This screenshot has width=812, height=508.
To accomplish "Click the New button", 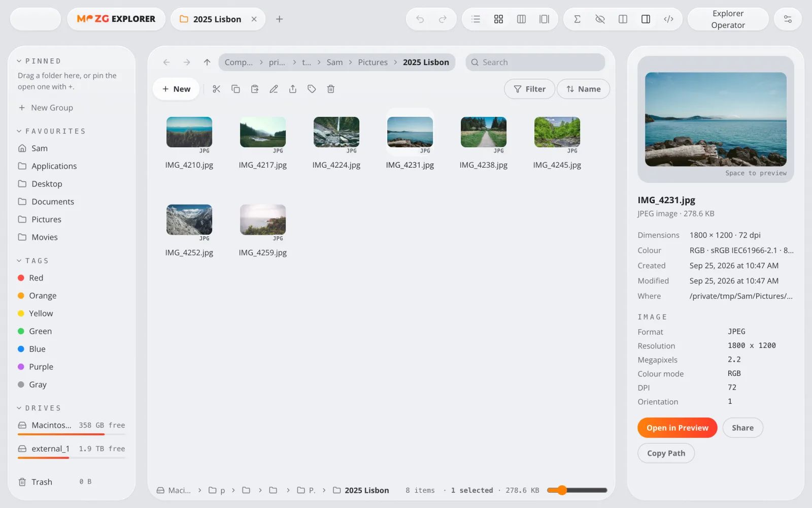I will click(x=176, y=89).
